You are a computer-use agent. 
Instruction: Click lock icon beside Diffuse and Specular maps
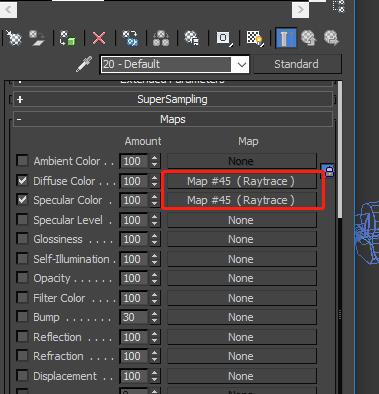[329, 170]
